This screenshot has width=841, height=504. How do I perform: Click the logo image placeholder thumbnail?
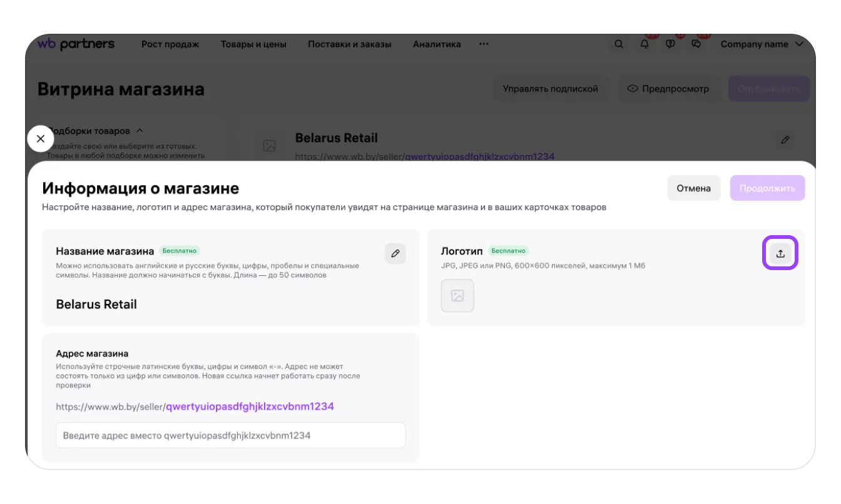click(457, 296)
